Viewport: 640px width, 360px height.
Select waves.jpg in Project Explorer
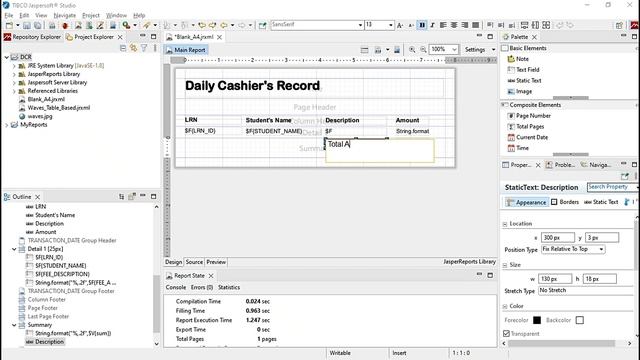[40, 116]
